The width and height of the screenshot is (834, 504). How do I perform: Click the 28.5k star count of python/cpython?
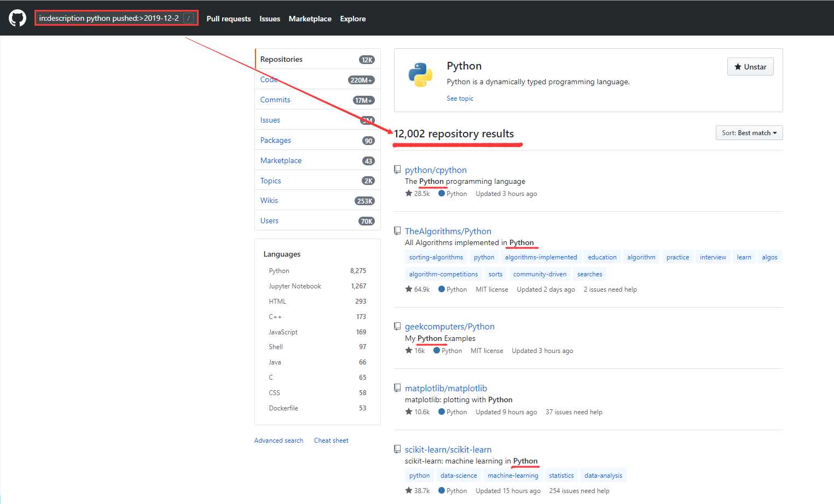[418, 194]
